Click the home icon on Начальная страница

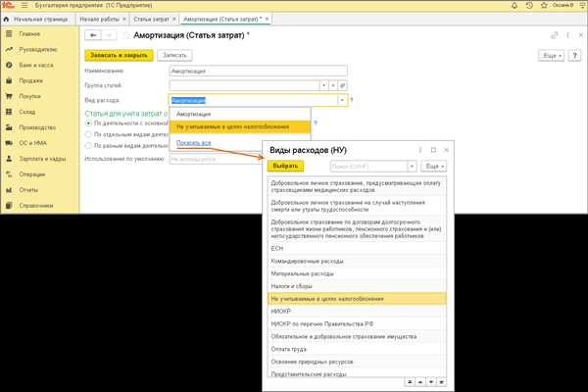tap(6, 19)
